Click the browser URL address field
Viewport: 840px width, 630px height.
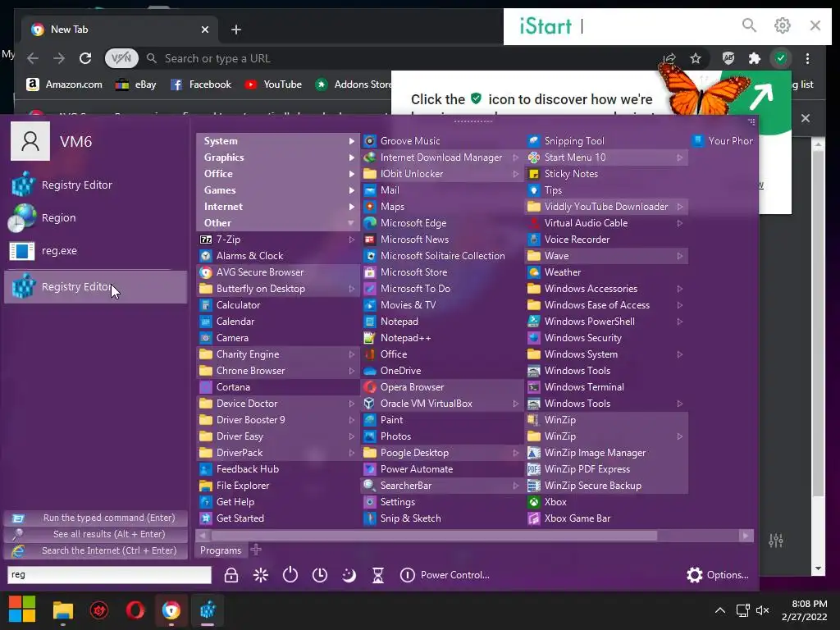pyautogui.click(x=402, y=58)
